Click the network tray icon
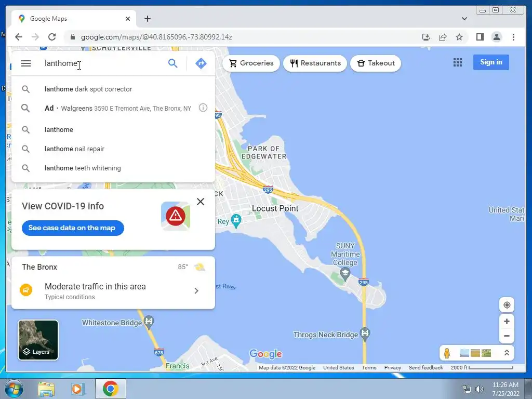The height and width of the screenshot is (399, 532). pos(467,389)
